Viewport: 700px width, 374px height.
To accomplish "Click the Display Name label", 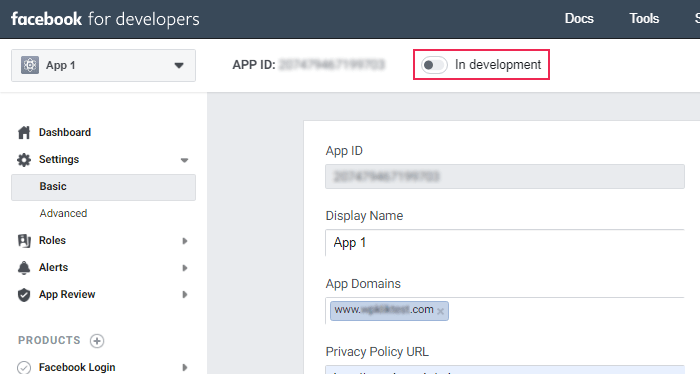I will click(364, 216).
